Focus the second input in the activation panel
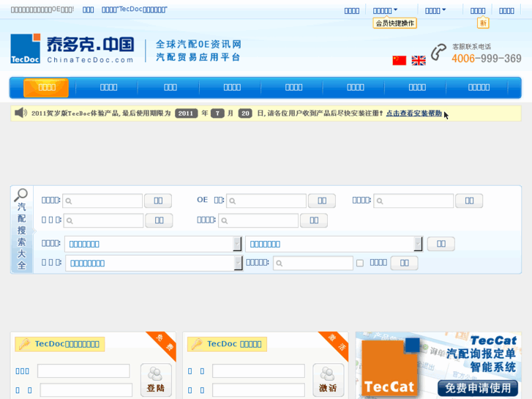Viewport: 532px width, 399px height. [258, 389]
